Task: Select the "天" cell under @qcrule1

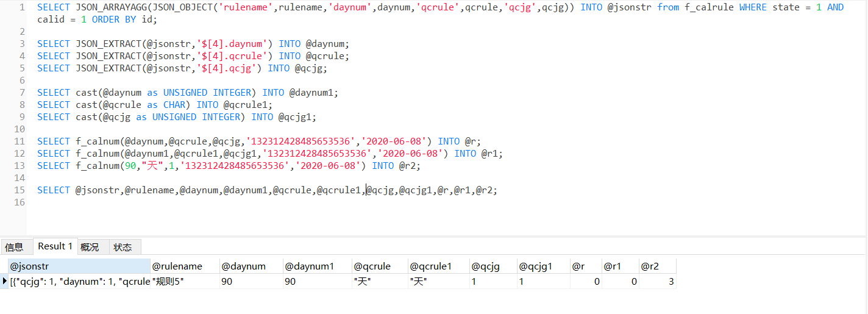Action: pyautogui.click(x=438, y=282)
